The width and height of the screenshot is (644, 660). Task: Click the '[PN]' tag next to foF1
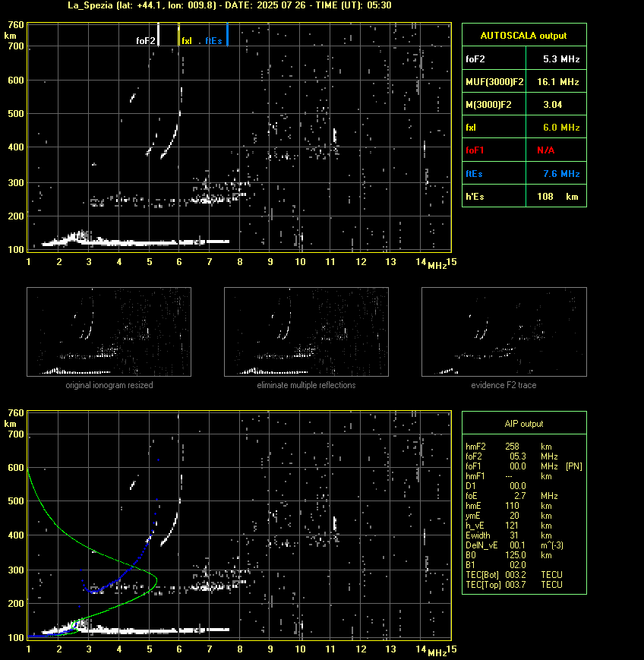574,466
